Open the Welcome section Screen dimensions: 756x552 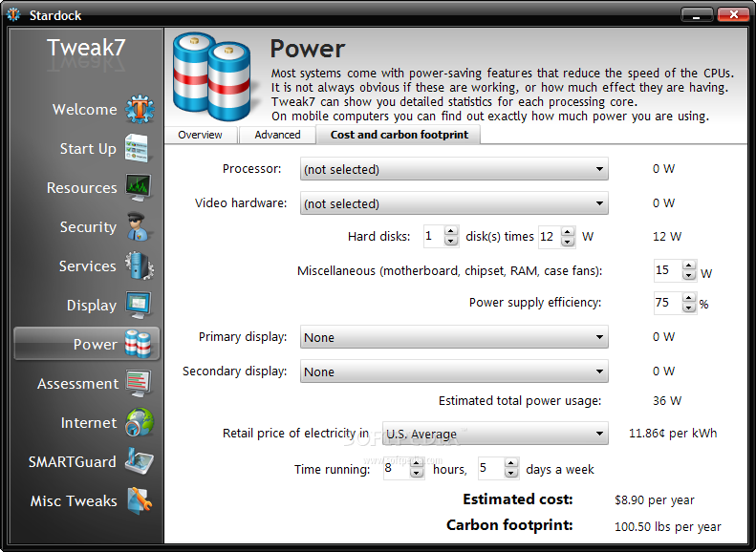pyautogui.click(x=85, y=109)
